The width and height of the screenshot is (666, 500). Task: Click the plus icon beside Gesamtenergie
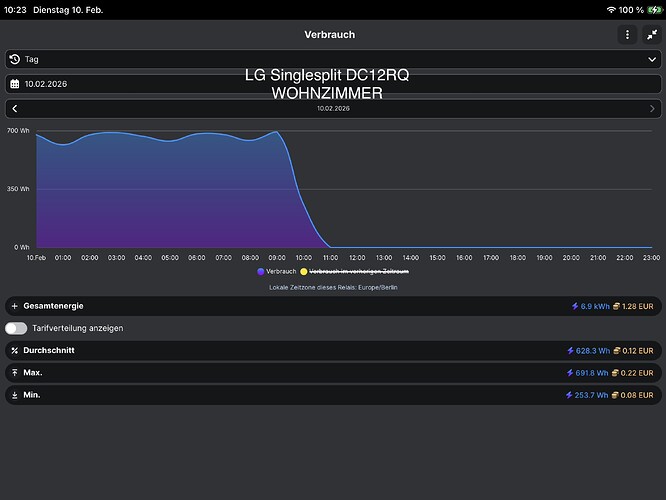(x=15, y=306)
